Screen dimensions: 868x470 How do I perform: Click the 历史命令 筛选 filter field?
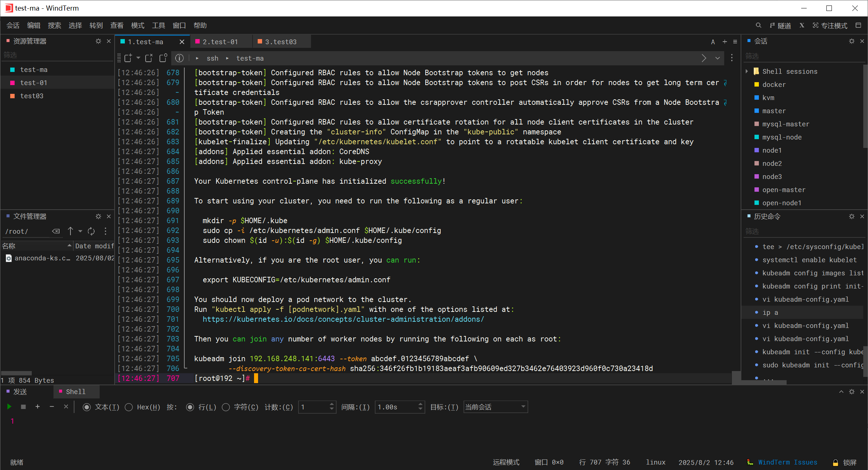coord(804,231)
